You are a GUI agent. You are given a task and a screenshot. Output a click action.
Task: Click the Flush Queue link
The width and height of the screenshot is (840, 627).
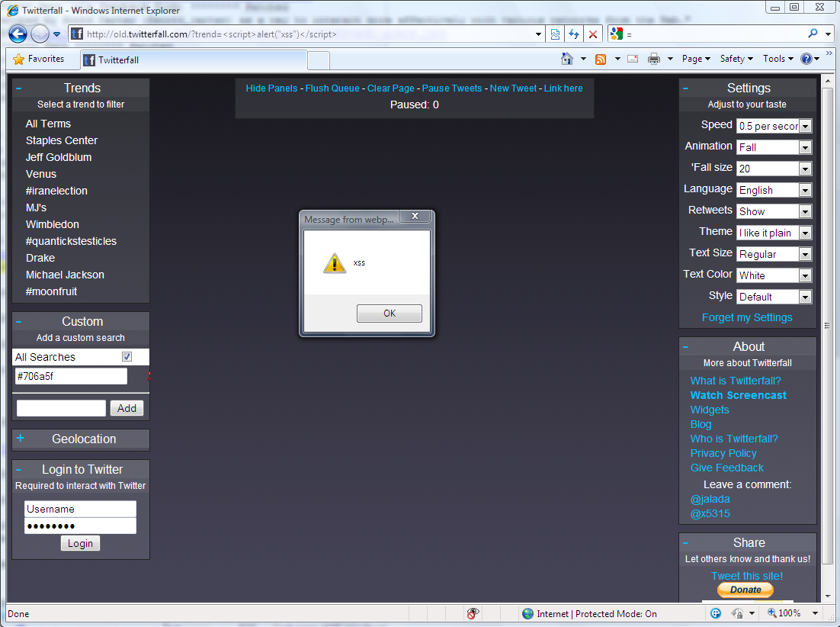click(332, 88)
